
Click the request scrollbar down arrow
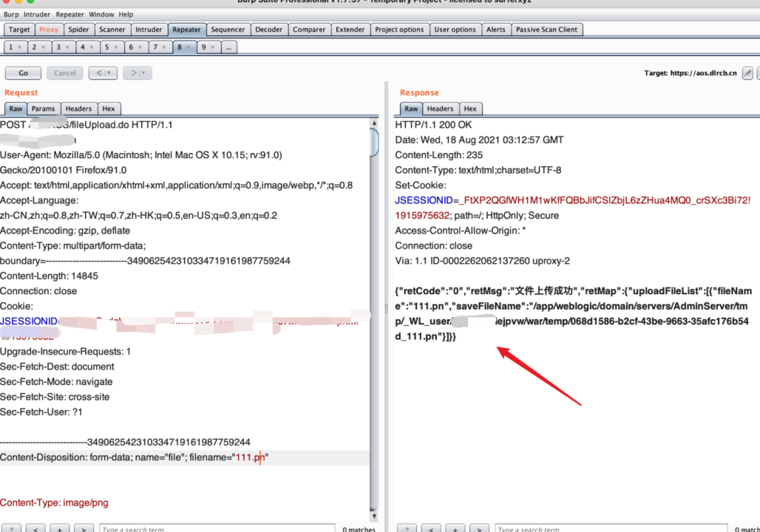pos(374,516)
